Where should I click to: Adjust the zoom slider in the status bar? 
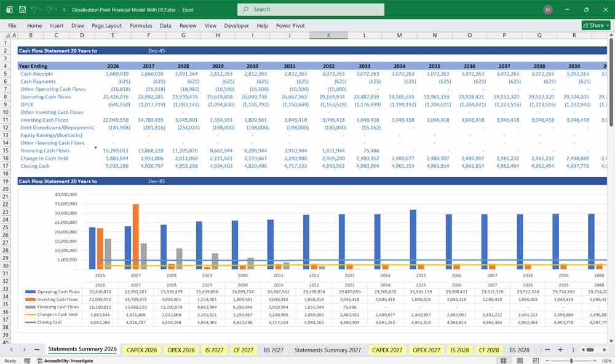pyautogui.click(x=572, y=360)
